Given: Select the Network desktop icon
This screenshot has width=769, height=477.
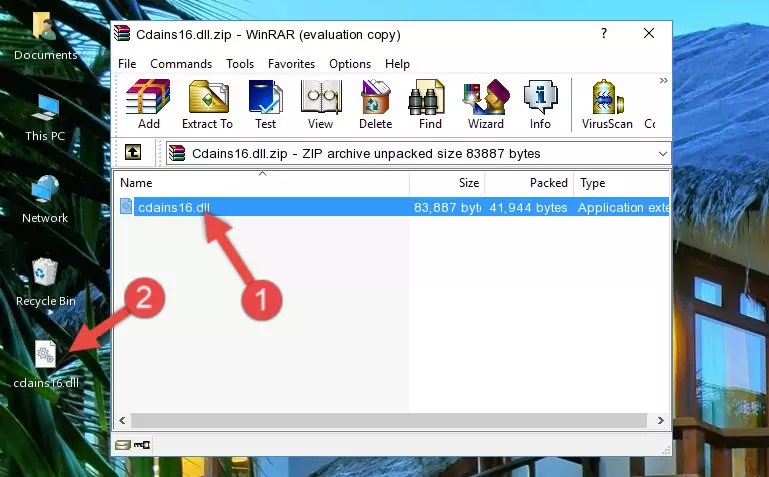Looking at the screenshot, I should click(45, 200).
